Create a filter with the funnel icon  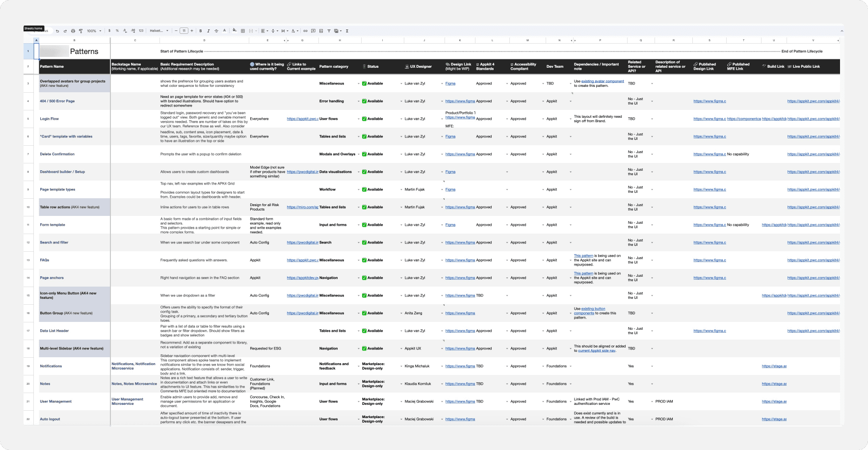(x=329, y=31)
